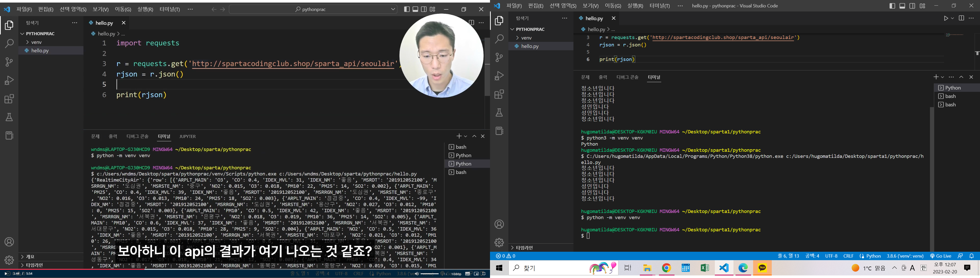Open notifications bell in VS Code status bar

[972, 256]
